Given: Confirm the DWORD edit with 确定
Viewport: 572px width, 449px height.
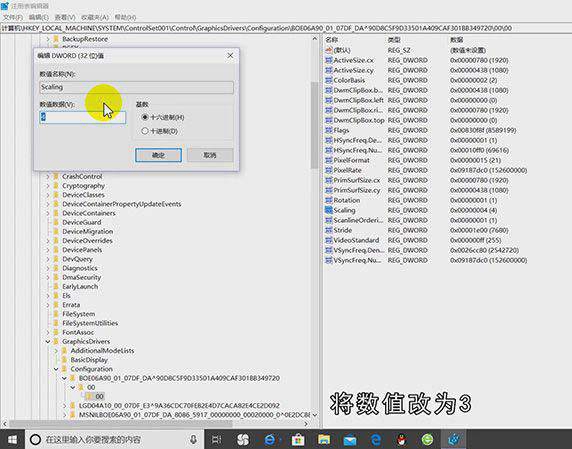Looking at the screenshot, I should pyautogui.click(x=158, y=155).
